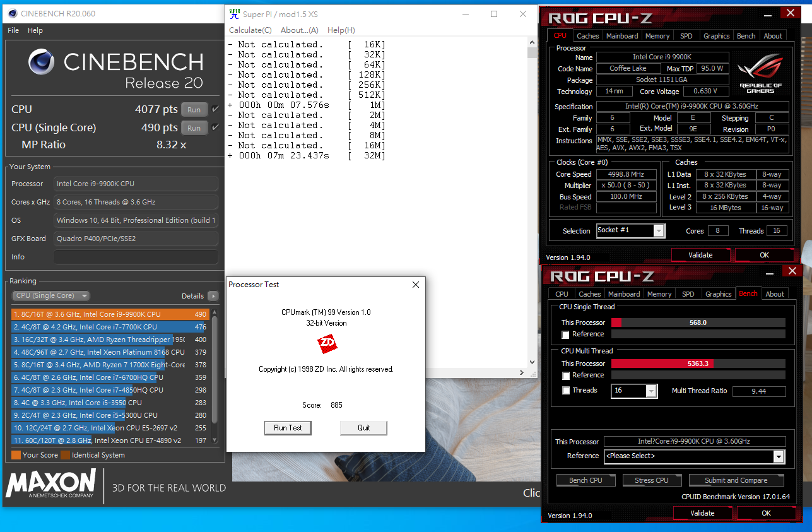Screen dimensions: 812x532
Task: Select ranking row Intel Core i7-6700HQ CPU
Action: [x=110, y=377]
